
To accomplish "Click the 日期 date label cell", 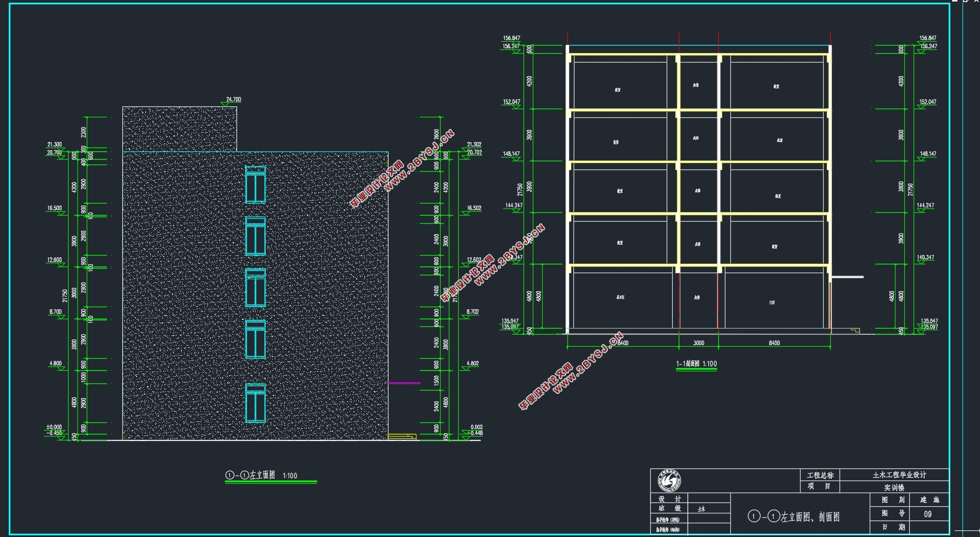I will [890, 527].
